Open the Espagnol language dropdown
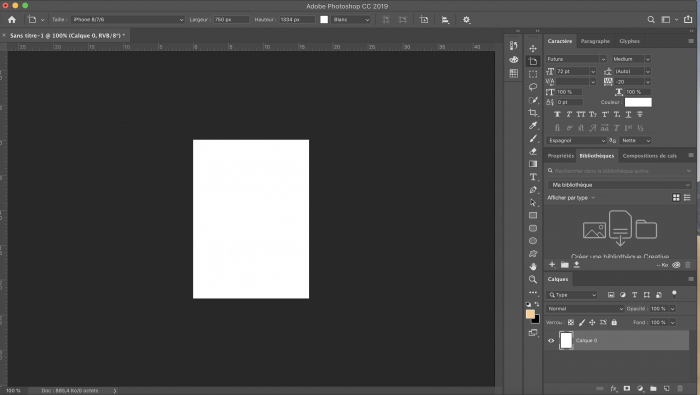The image size is (700, 395). point(576,141)
